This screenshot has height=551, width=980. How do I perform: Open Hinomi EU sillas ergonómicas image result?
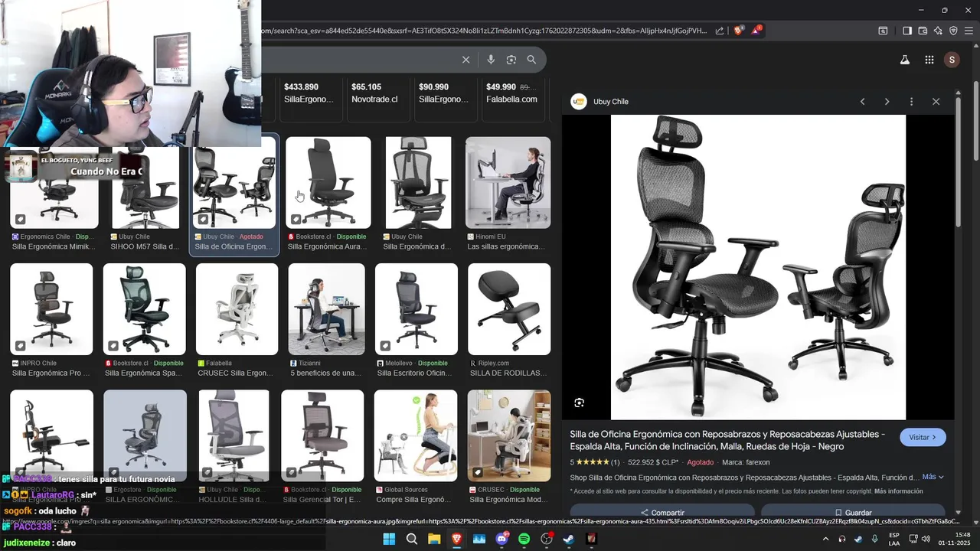pyautogui.click(x=508, y=183)
